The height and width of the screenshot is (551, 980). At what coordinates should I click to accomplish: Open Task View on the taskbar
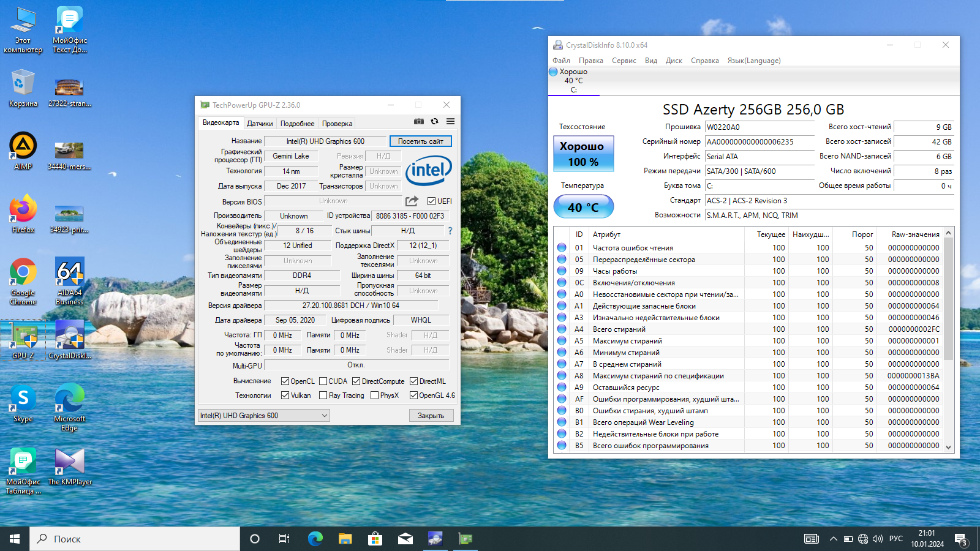tap(284, 539)
